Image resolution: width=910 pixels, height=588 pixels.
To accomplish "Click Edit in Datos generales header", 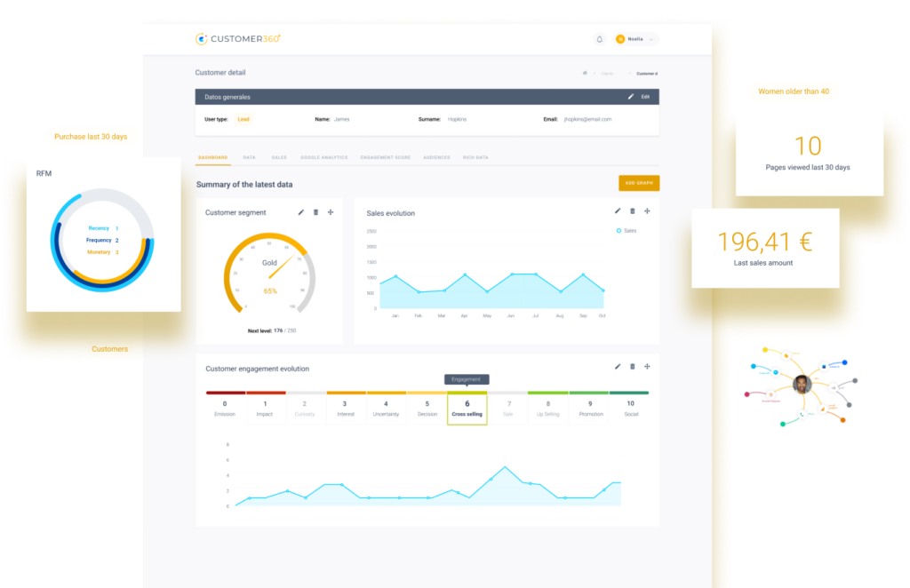I will click(640, 97).
